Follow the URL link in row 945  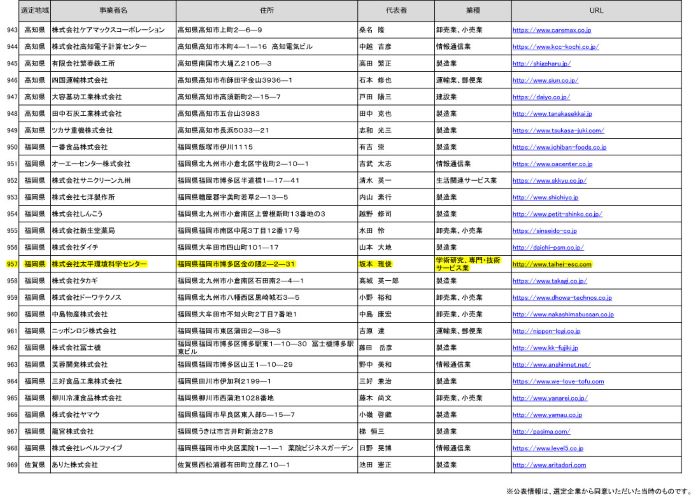pyautogui.click(x=542, y=63)
